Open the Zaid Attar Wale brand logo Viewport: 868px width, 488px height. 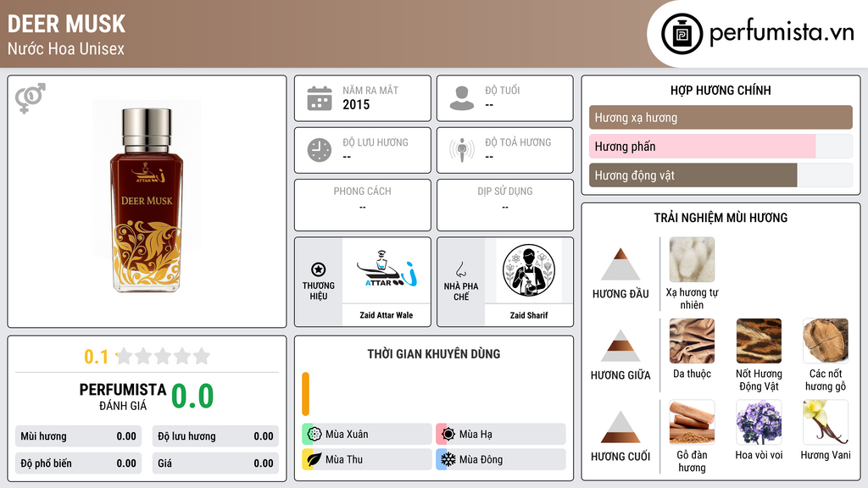[x=387, y=270]
